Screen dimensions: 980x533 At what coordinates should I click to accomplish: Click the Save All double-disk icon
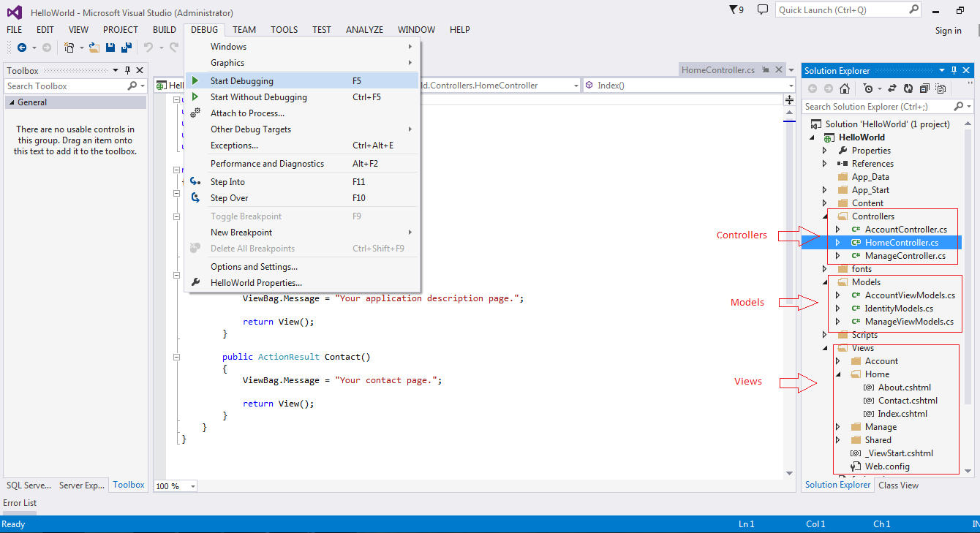pyautogui.click(x=126, y=48)
